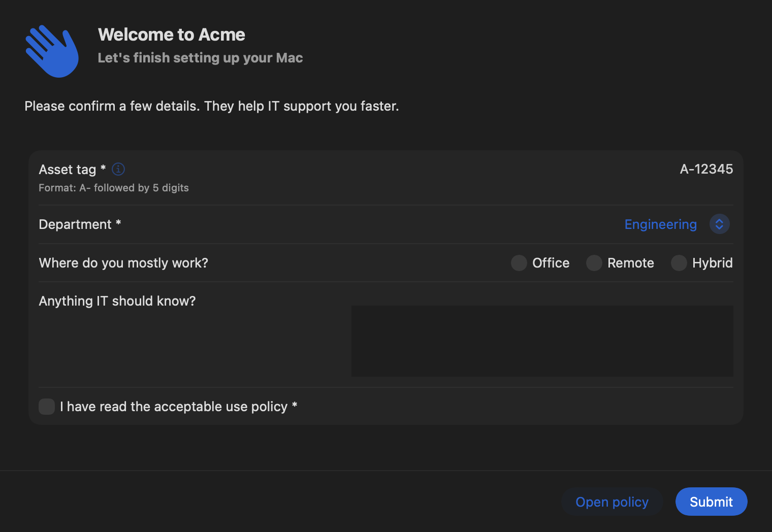
Task: Click the 'Let's finish setting up your Mac' subtitle
Action: click(200, 58)
